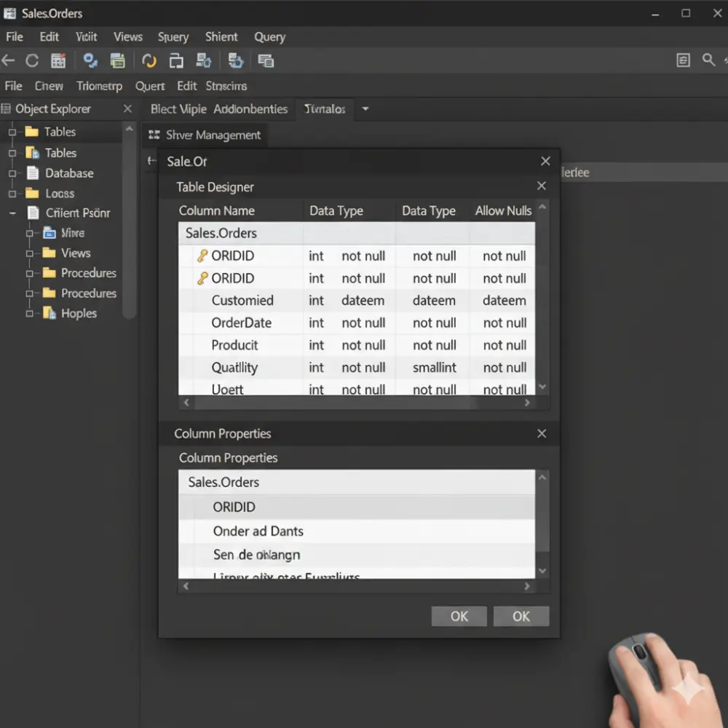Click the back navigation arrow in toolbar
The width and height of the screenshot is (728, 728).
[9, 60]
